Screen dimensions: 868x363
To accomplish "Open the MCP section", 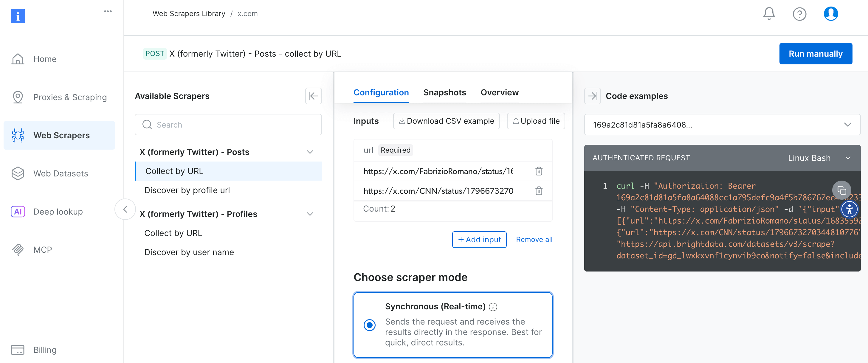I will tap(42, 249).
